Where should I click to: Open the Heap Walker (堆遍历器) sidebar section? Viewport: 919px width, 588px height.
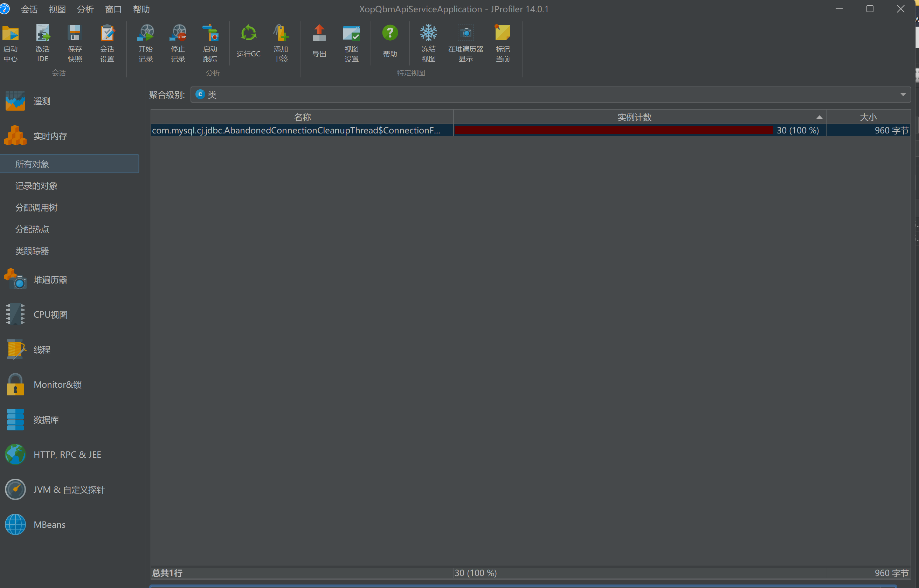50,280
